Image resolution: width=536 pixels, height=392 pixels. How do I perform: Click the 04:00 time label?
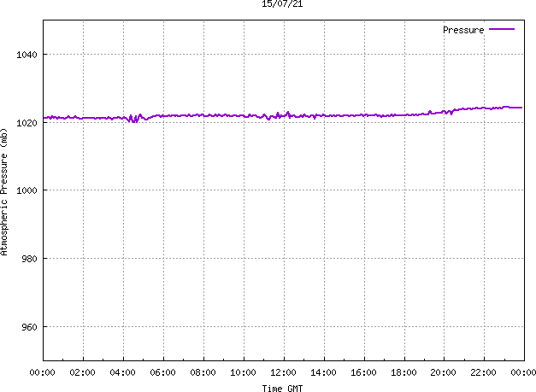pos(123,372)
